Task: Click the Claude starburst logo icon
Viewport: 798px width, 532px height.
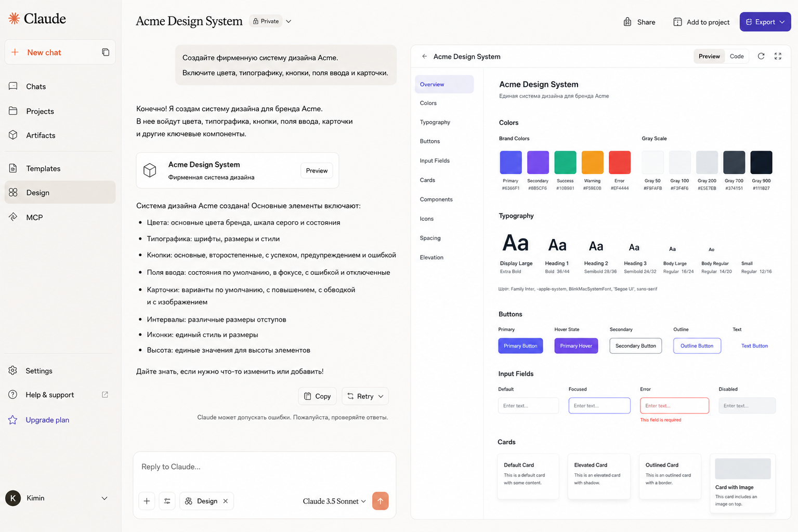Action: click(x=14, y=19)
